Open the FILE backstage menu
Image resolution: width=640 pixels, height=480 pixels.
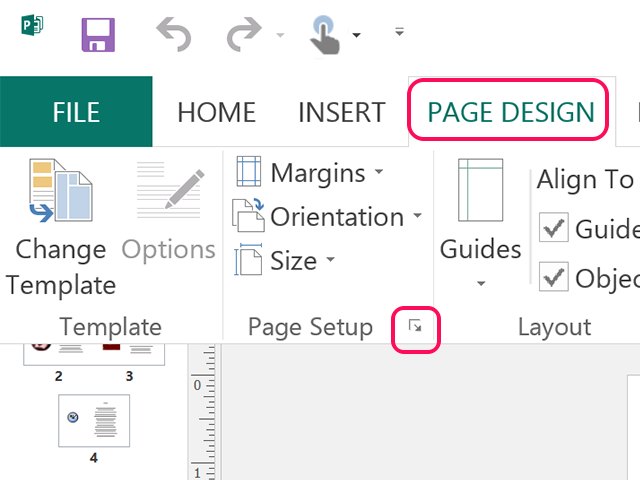click(76, 112)
